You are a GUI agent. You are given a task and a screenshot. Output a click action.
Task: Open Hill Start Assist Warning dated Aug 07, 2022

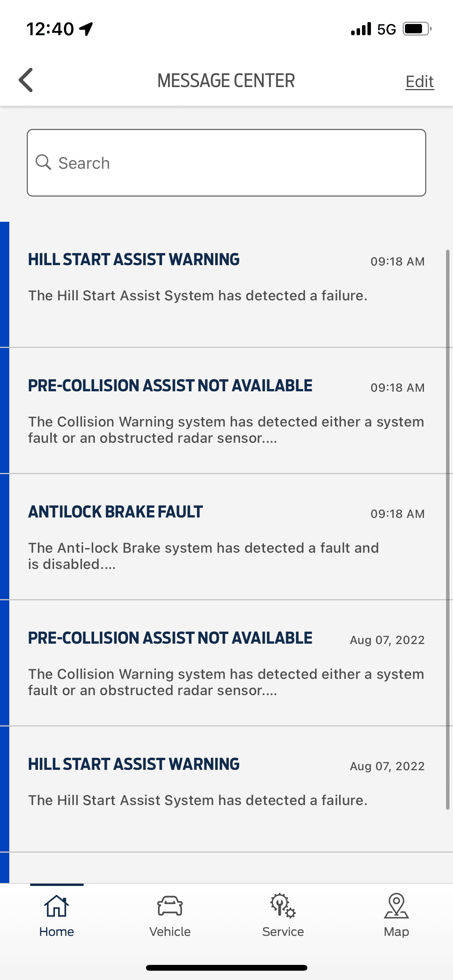click(226, 789)
